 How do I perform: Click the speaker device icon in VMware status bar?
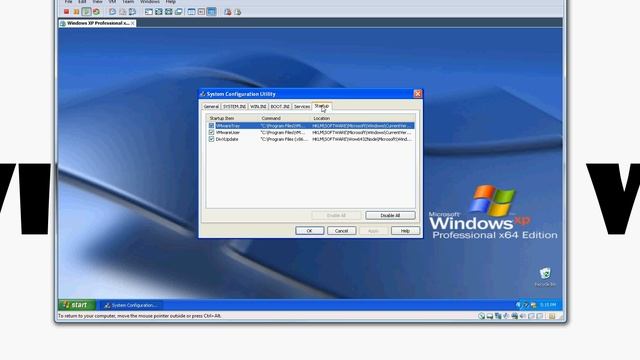pyautogui.click(x=523, y=316)
